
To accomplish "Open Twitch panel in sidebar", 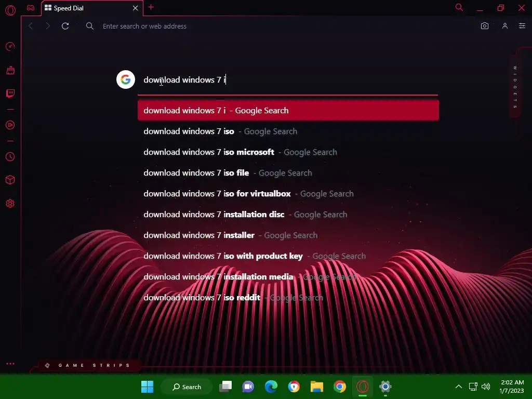I will (x=10, y=94).
